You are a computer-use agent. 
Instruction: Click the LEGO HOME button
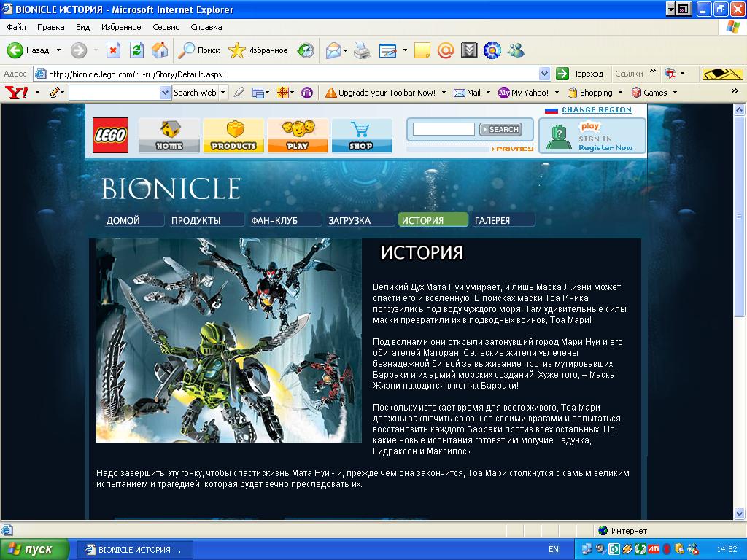169,136
